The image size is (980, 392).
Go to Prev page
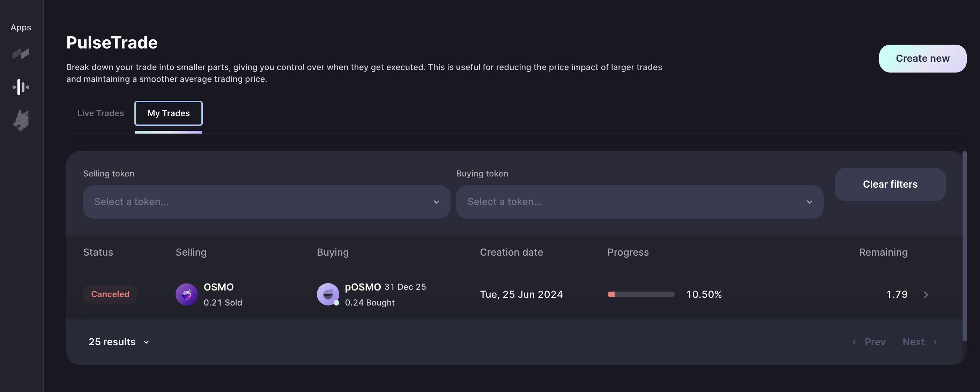(x=869, y=342)
